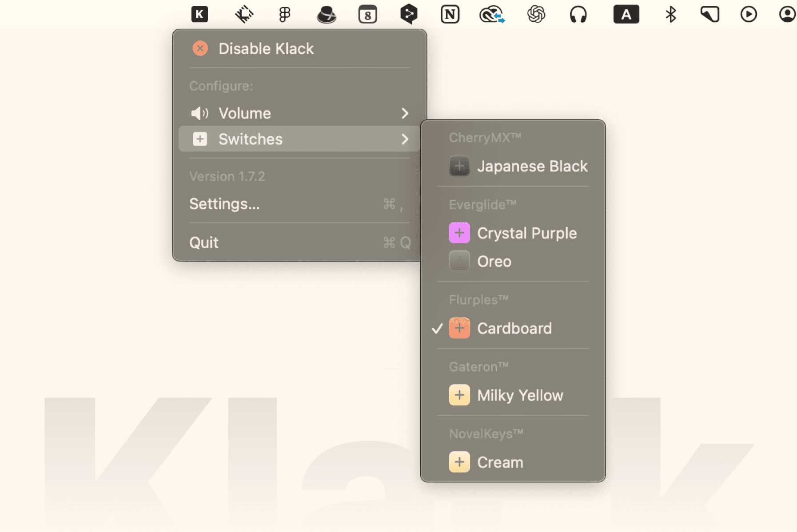Click the Crystal Purple switch icon
This screenshot has width=797, height=532.
click(x=459, y=233)
